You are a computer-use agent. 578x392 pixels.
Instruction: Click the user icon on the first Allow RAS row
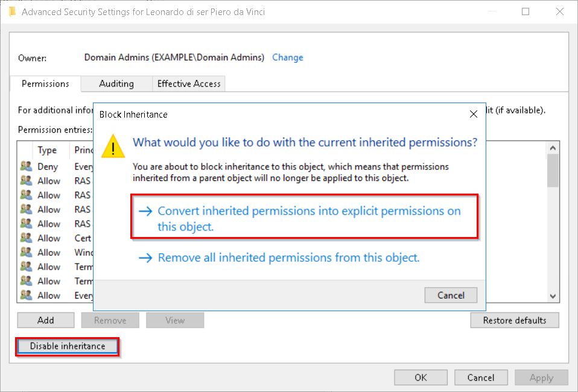pos(26,181)
